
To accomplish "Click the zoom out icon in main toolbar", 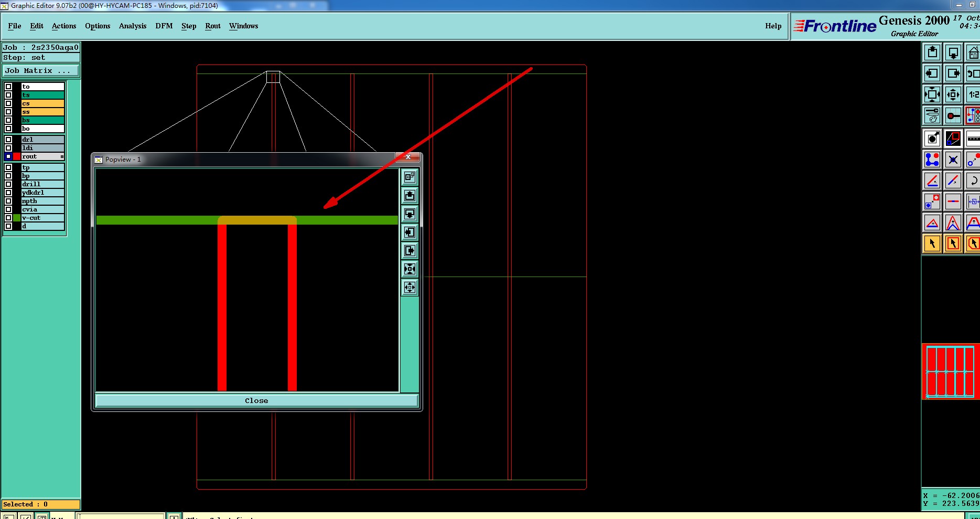I will tap(953, 94).
